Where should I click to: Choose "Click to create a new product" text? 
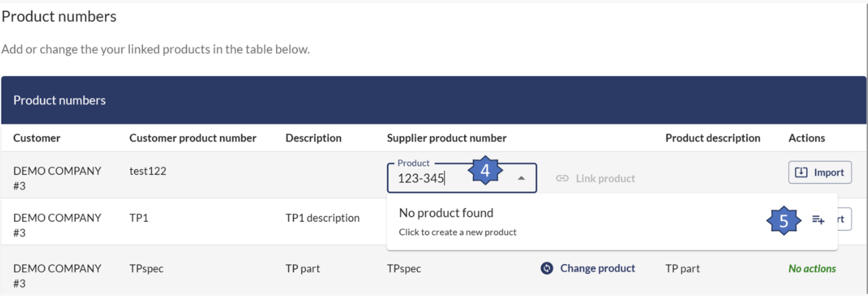click(457, 232)
